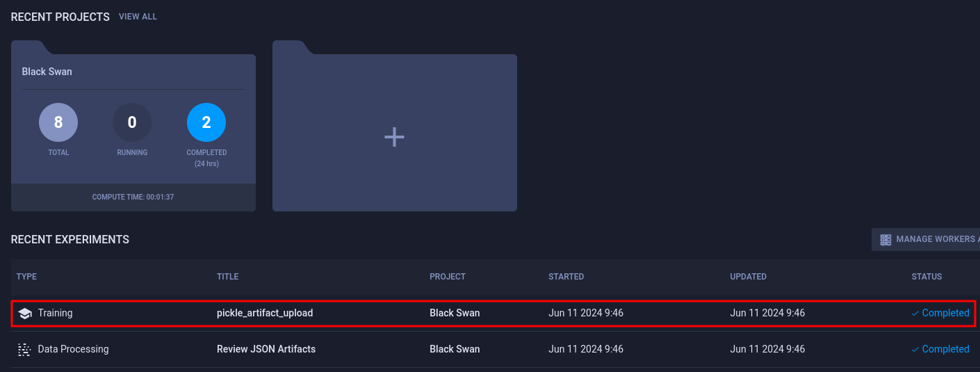The width and height of the screenshot is (980, 372).
Task: Click the Status column header
Action: pos(926,277)
